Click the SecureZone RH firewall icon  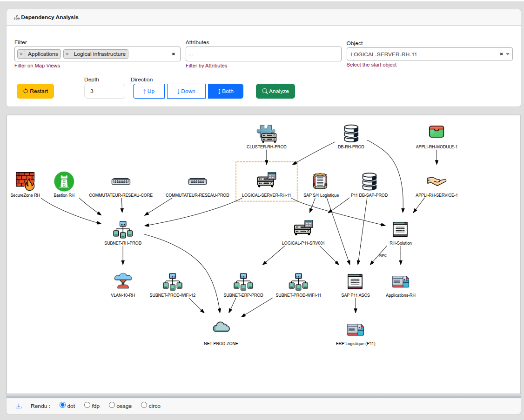coord(25,181)
